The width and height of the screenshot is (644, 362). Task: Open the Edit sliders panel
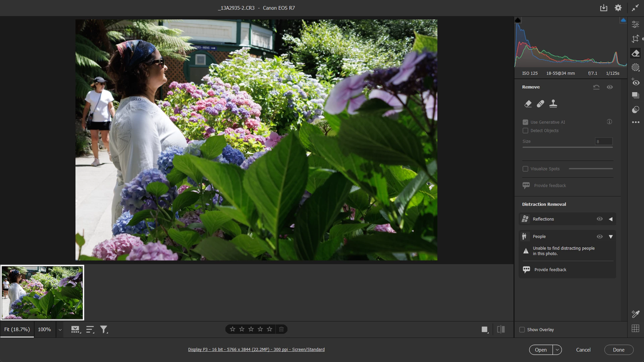coord(635,24)
